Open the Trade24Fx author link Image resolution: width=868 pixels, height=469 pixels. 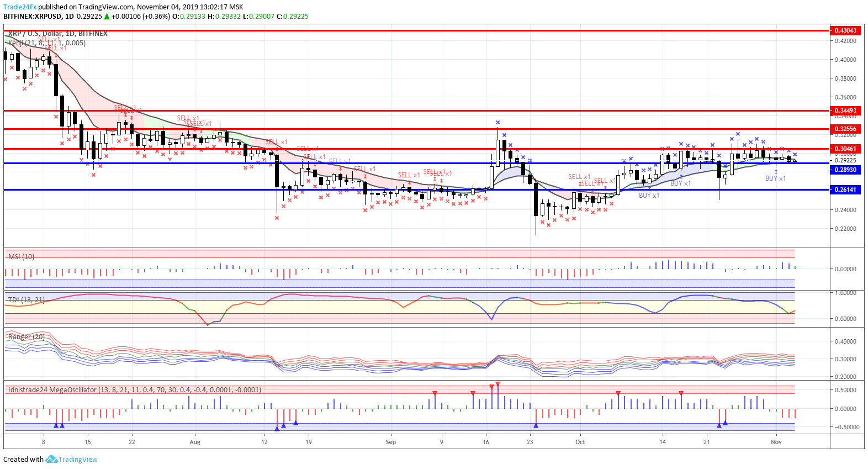pyautogui.click(x=20, y=7)
